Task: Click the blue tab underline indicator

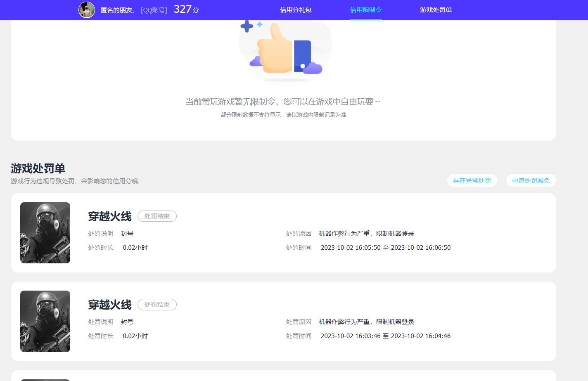Action: [365, 19]
